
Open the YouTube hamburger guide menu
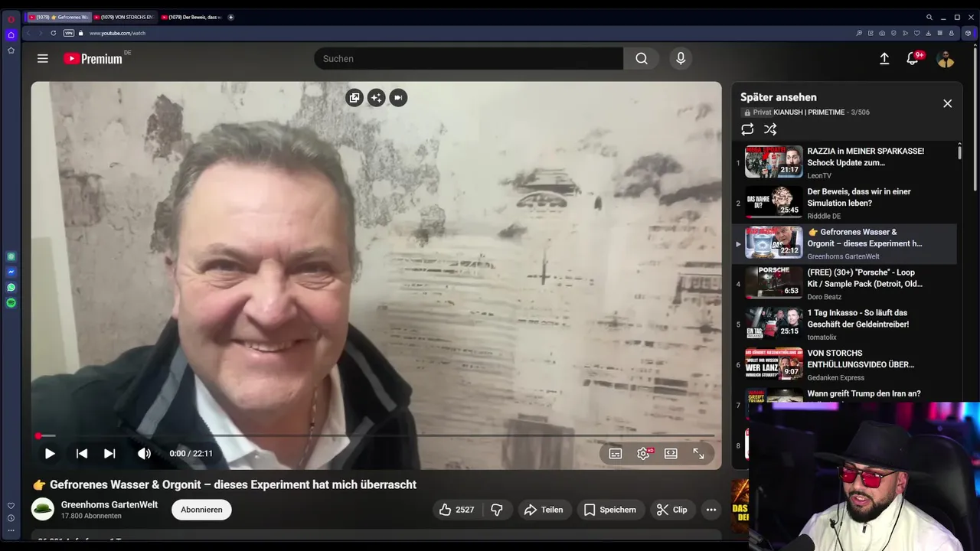[43, 58]
